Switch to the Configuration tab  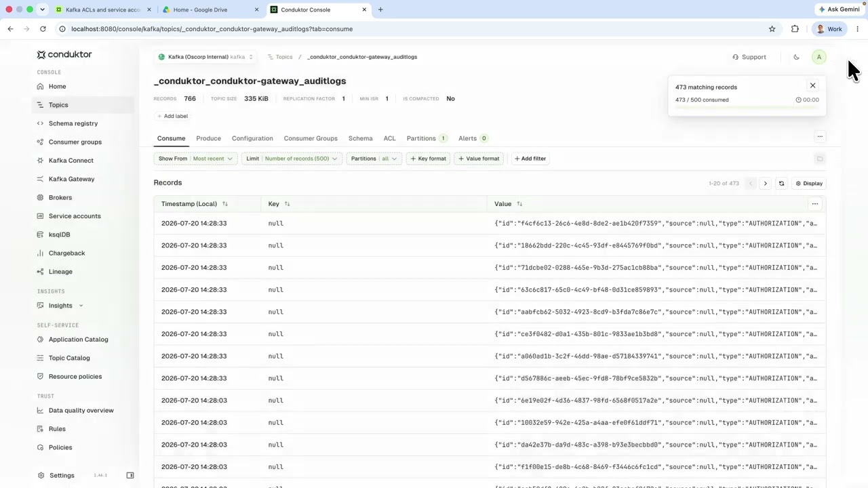click(252, 138)
